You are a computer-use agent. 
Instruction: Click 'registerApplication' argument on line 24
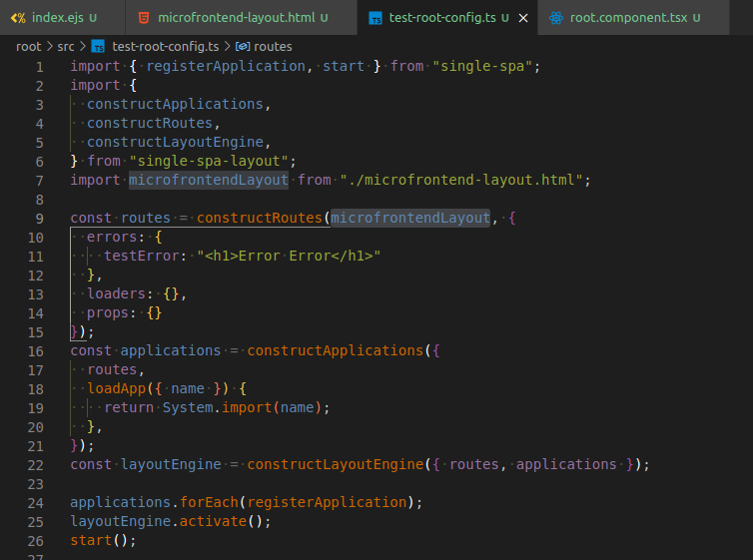pyautogui.click(x=327, y=502)
